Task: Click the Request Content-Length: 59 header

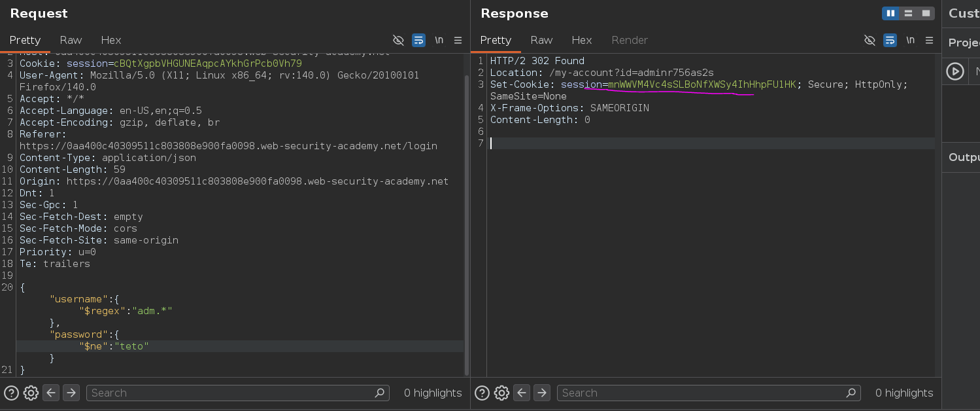Action: click(x=73, y=170)
